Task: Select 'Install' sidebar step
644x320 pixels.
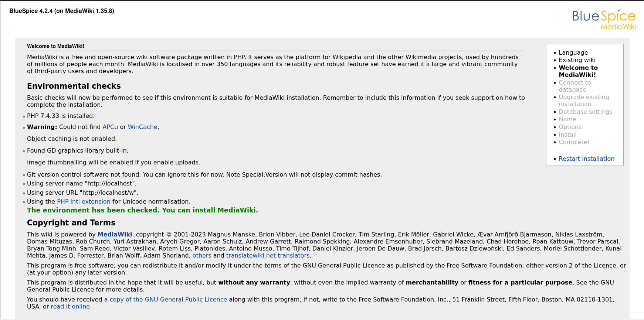Action: click(x=567, y=135)
